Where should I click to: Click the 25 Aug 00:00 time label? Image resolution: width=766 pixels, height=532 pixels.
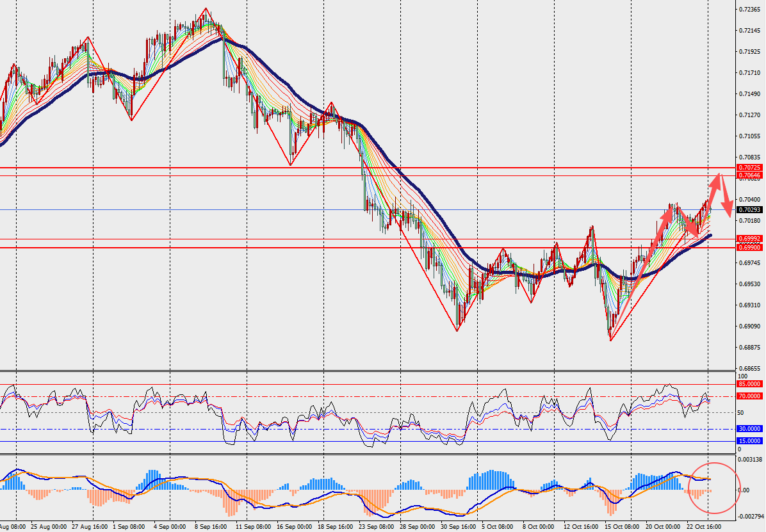pos(49,527)
